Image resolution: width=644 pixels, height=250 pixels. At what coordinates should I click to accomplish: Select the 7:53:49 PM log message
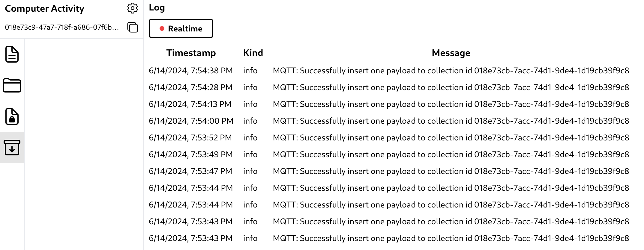click(x=451, y=154)
